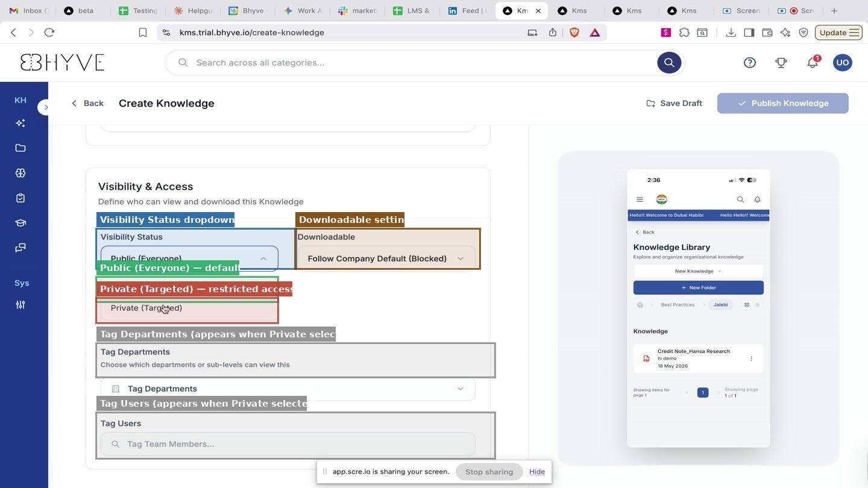The width and height of the screenshot is (868, 488).
Task: Switch to the Testing spreadsheet tab
Action: click(138, 10)
